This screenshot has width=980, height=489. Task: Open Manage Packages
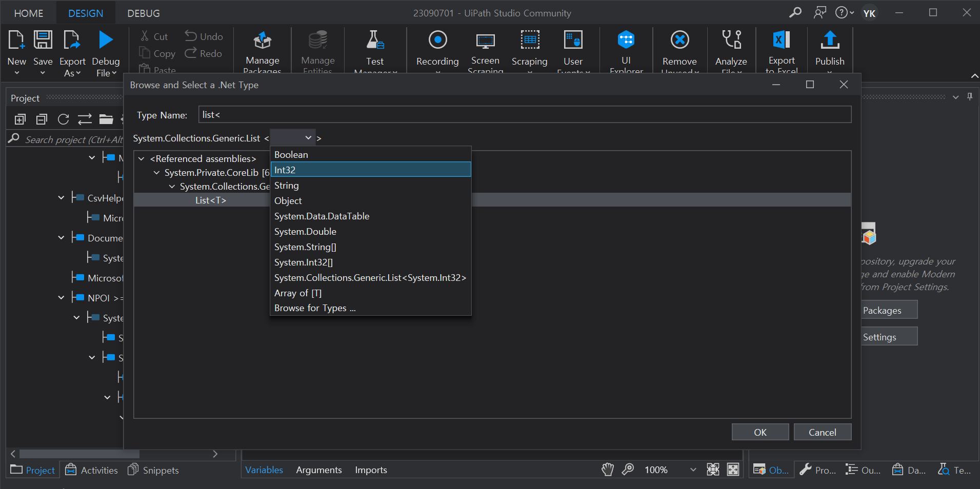coord(263,51)
